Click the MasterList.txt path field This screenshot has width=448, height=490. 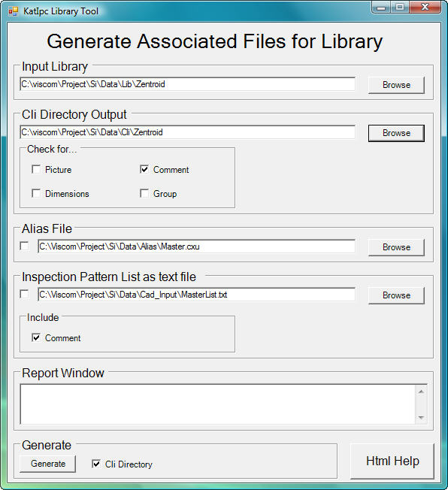click(196, 295)
